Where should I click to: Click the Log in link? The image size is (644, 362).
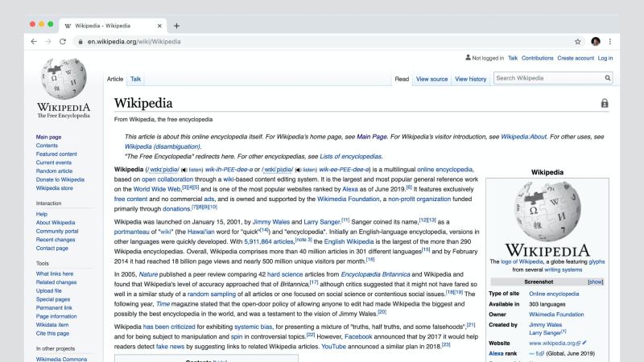coord(605,58)
